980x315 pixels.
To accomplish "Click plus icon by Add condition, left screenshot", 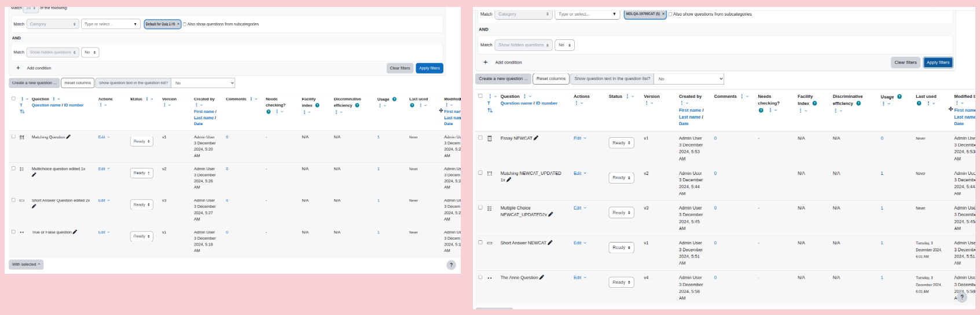I will [18, 68].
